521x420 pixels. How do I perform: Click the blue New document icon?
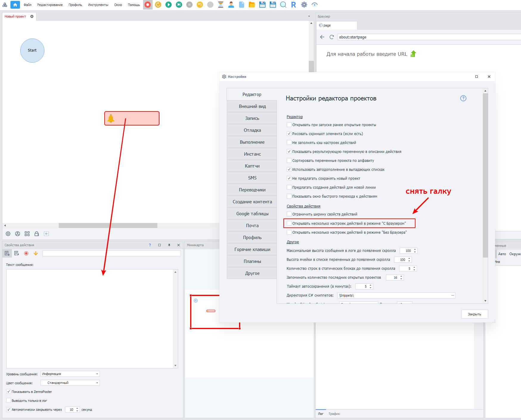tap(242, 5)
